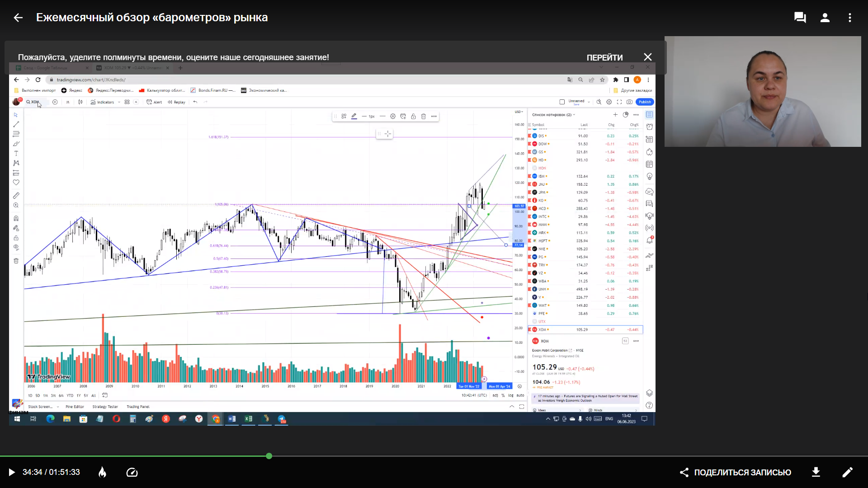The width and height of the screenshot is (868, 488).
Task: Toggle log scale on the chart
Action: 511,395
